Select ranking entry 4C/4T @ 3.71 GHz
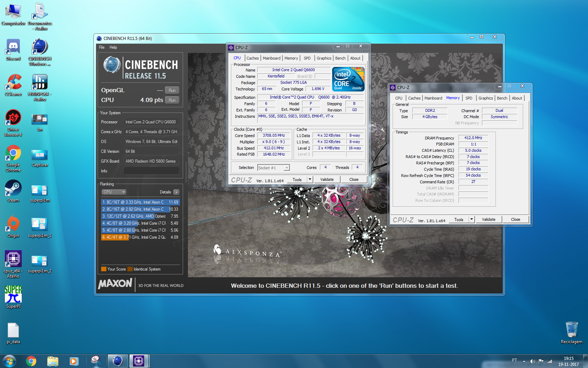Image resolution: width=588 pixels, height=368 pixels. click(x=140, y=237)
